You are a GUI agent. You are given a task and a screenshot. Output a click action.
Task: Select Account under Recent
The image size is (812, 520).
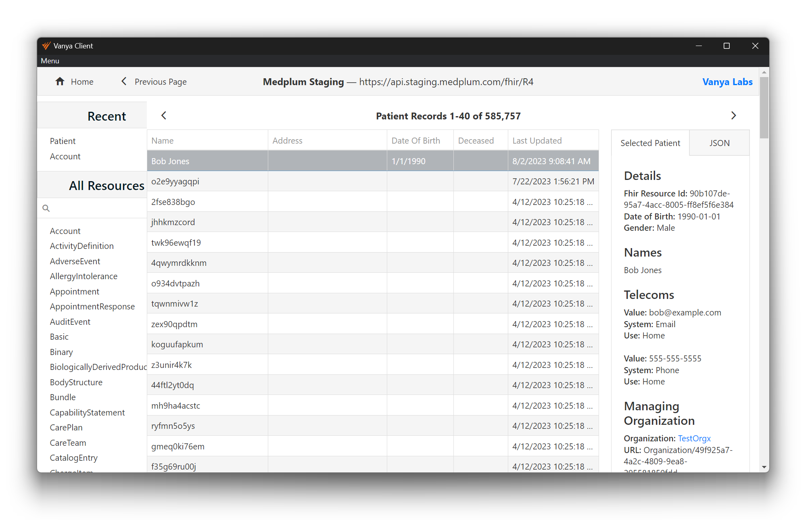point(65,156)
